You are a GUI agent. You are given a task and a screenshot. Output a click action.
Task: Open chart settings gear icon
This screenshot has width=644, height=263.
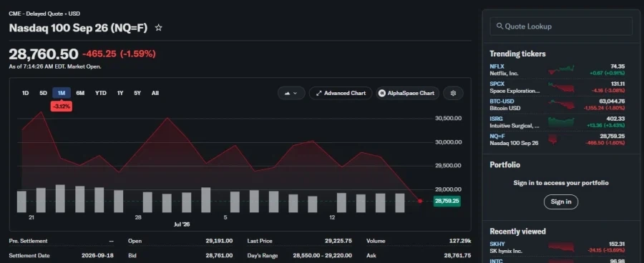pyautogui.click(x=453, y=93)
